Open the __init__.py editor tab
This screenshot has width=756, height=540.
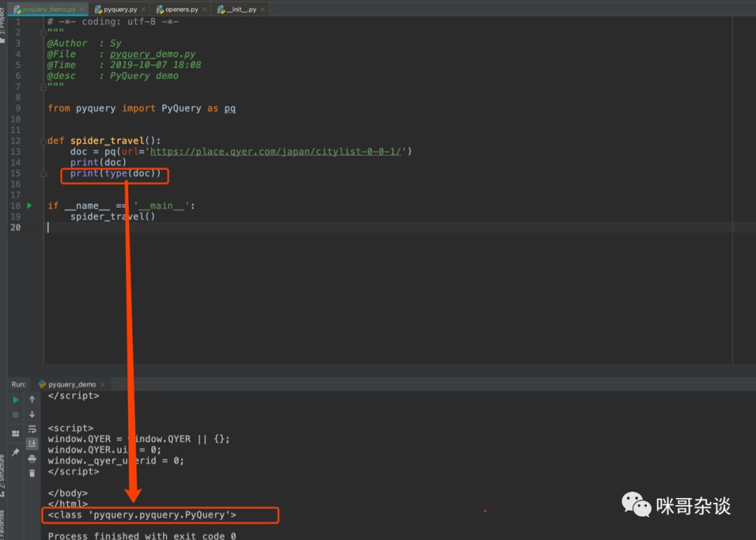pyautogui.click(x=241, y=9)
